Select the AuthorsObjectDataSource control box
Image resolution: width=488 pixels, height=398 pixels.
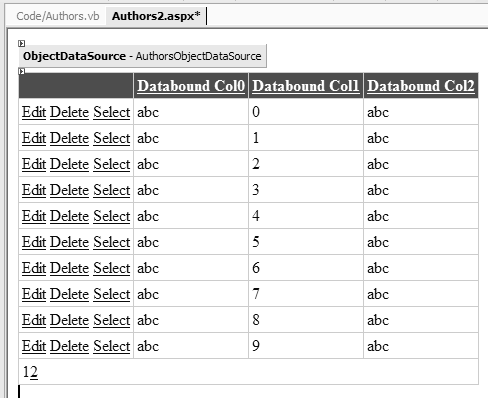pyautogui.click(x=142, y=56)
